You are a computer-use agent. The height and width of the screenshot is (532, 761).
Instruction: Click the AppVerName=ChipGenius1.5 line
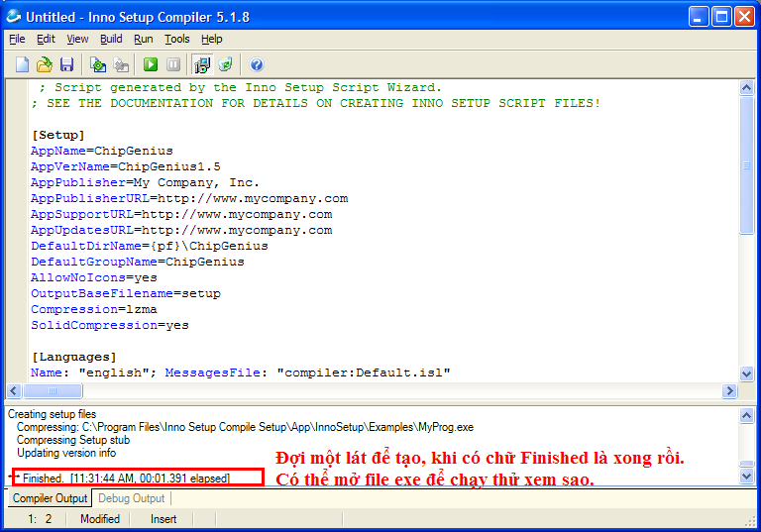126,166
